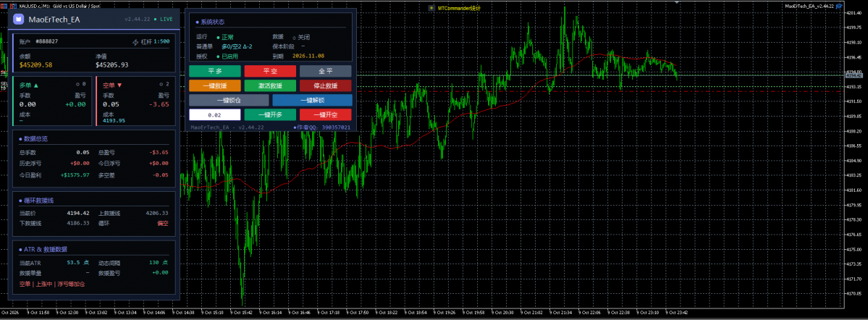Click the expiry date 2026.11.08
This screenshot has height=320, width=868.
308,56
